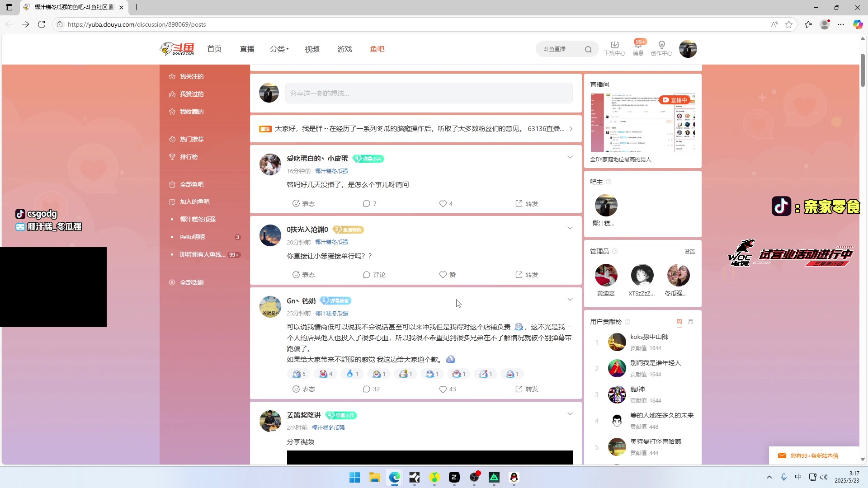
Task: Expand options for Gn丶钙奶 post
Action: tap(570, 300)
